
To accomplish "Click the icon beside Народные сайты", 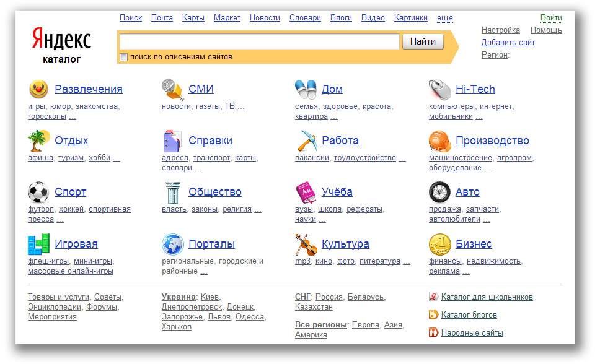I will (x=433, y=332).
